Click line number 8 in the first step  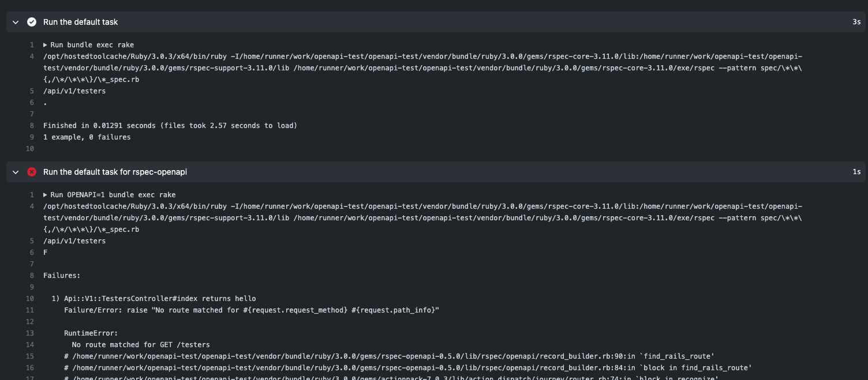tap(32, 126)
